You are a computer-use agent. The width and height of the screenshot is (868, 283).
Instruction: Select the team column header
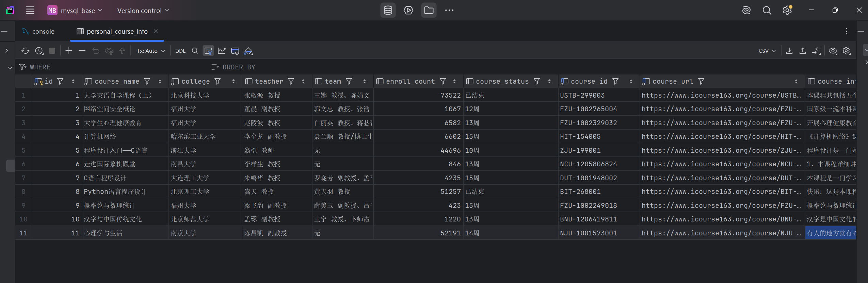point(343,82)
